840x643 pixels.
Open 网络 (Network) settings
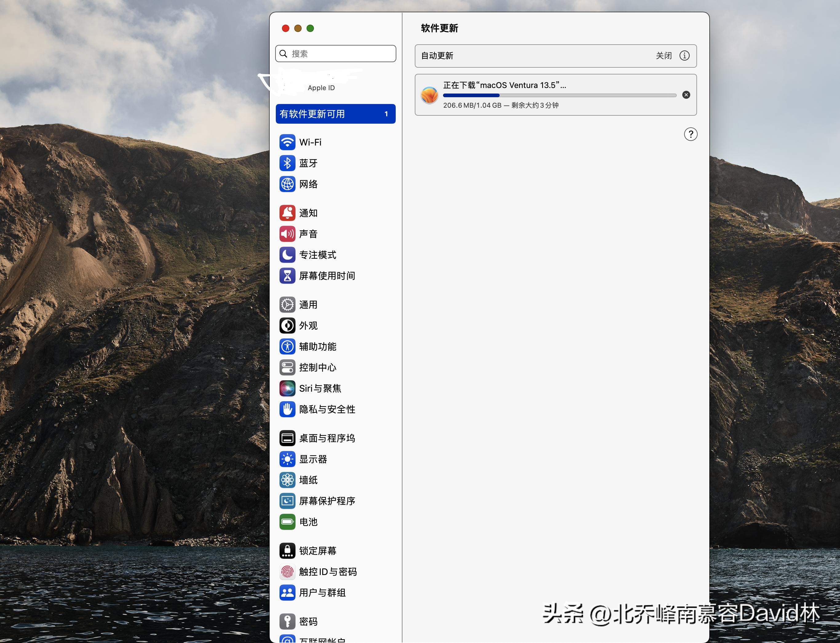click(308, 184)
